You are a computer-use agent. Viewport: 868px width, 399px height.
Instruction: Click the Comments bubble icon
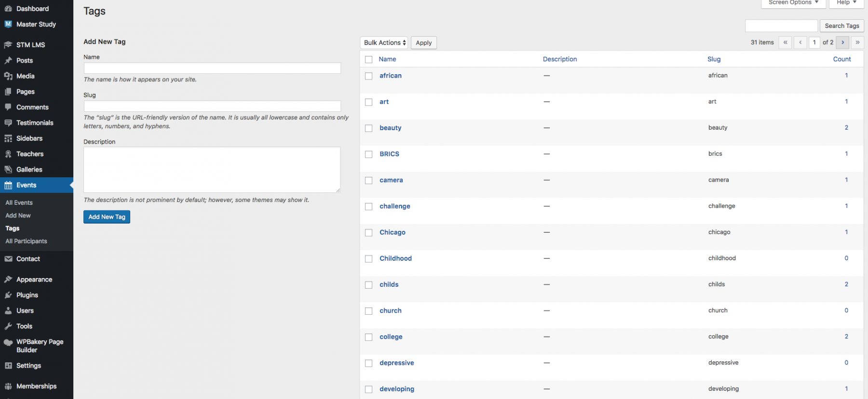[x=8, y=107]
